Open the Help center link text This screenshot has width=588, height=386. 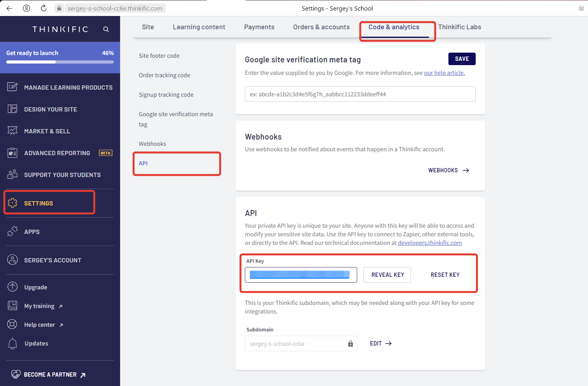[39, 325]
